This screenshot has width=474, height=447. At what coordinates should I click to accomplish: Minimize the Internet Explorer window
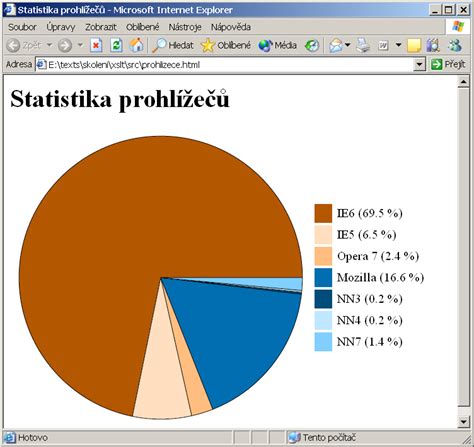pos(435,10)
